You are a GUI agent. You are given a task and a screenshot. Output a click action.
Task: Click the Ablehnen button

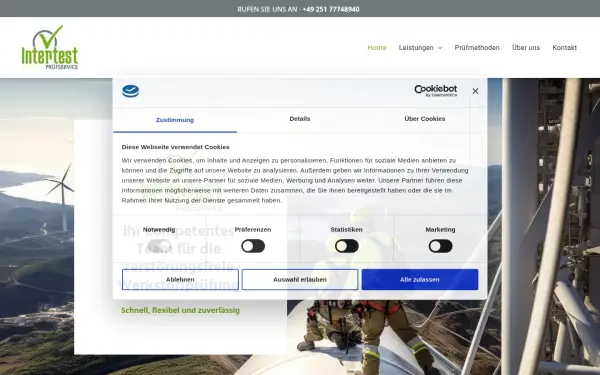coord(180,279)
